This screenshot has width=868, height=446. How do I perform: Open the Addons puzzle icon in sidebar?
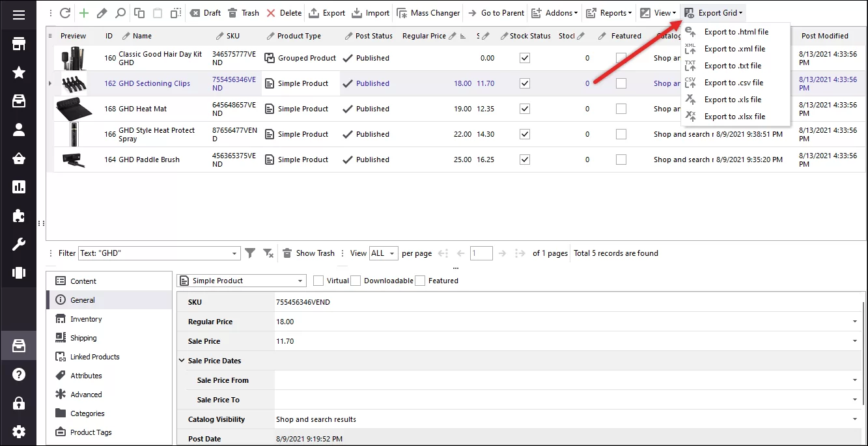click(18, 216)
